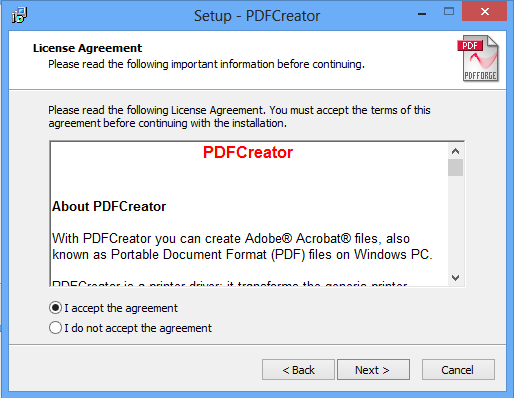Click the empty scrollbar track below the thumb
Viewport: 514px width, 398px height.
point(455,223)
